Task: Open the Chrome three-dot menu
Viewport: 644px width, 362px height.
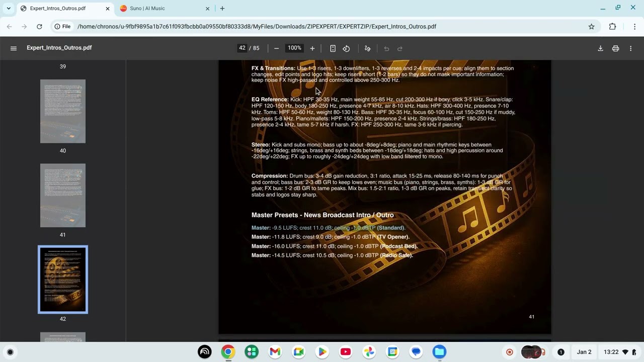Action: (x=635, y=27)
